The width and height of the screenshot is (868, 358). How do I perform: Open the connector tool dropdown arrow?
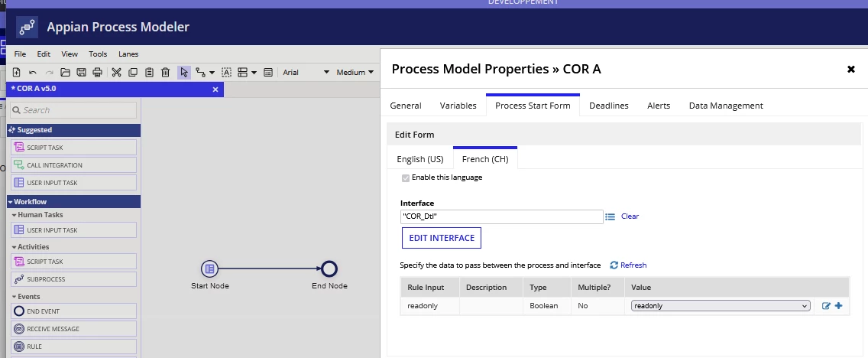(212, 73)
